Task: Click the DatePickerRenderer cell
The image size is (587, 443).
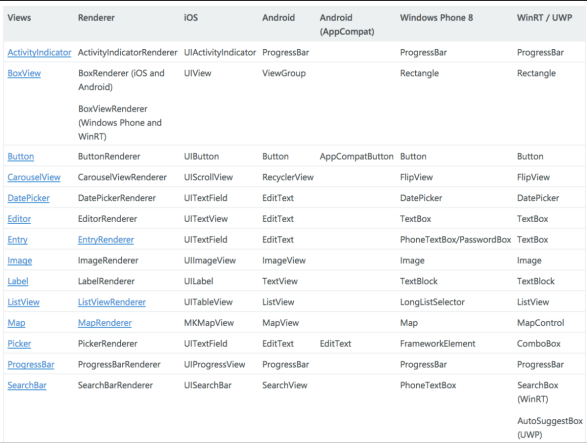Action: pos(117,198)
